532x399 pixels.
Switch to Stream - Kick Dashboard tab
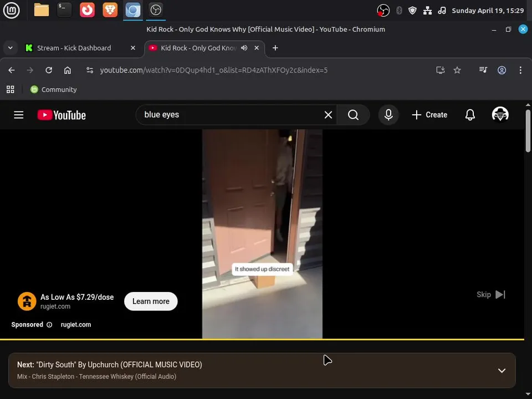pos(74,48)
